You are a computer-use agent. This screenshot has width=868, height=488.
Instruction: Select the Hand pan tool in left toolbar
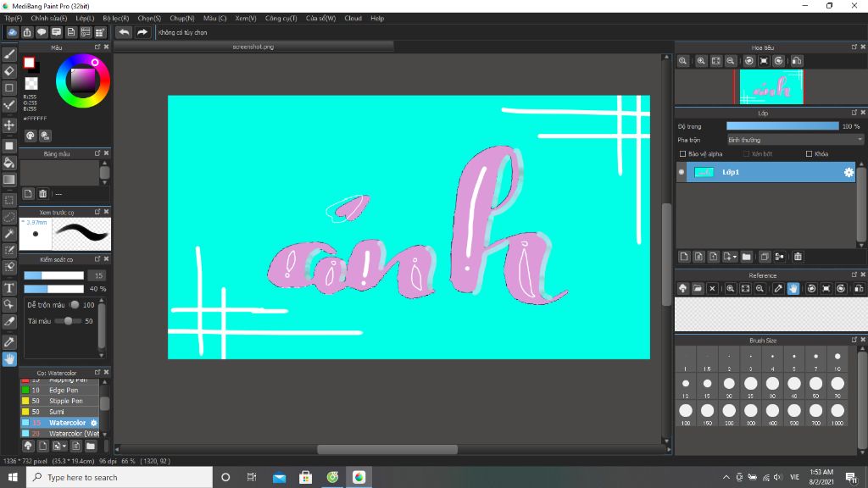[9, 359]
